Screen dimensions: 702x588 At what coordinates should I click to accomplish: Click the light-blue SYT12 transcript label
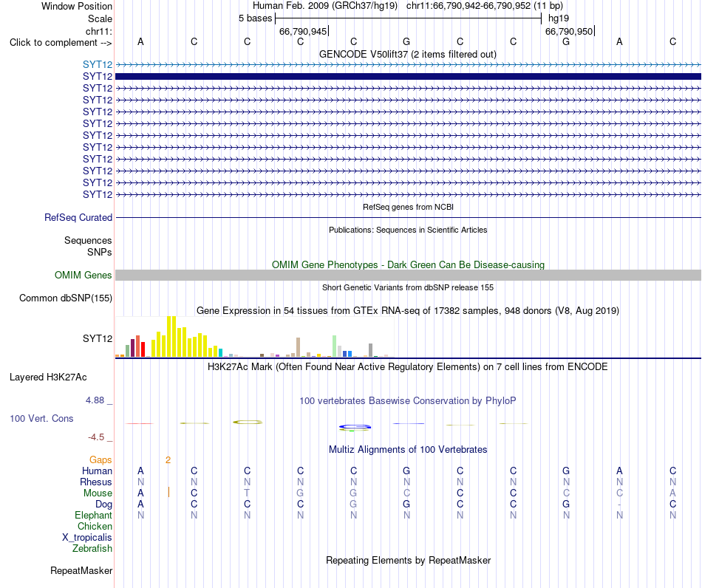[x=98, y=64]
